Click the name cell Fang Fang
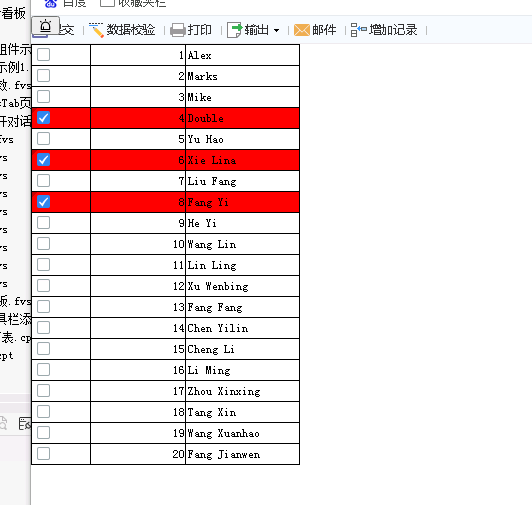532x505 pixels. tap(242, 307)
